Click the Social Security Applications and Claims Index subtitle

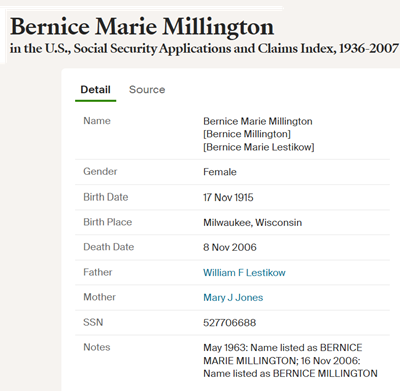tap(204, 49)
